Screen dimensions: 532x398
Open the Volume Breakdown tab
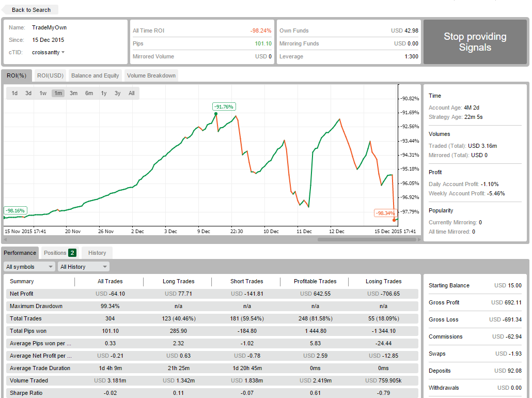(x=151, y=75)
